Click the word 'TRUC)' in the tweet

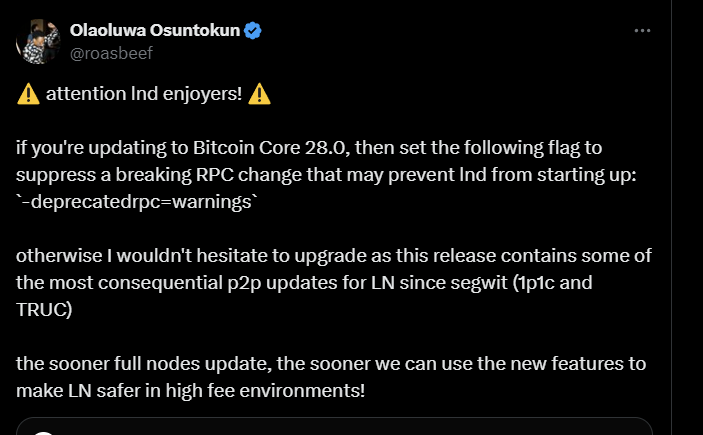tap(42, 308)
